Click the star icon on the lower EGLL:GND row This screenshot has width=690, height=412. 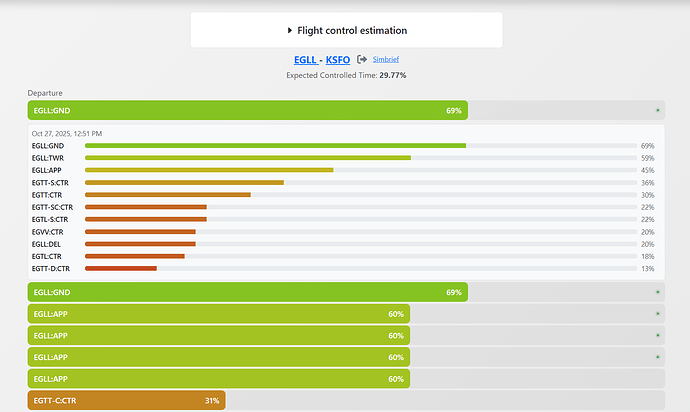[657, 292]
